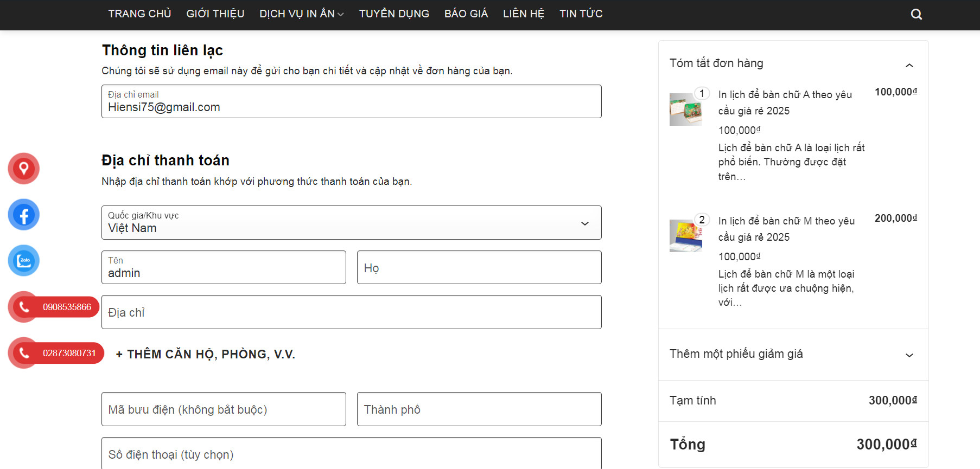Open the search icon in navigation bar
The width and height of the screenshot is (980, 469).
(916, 14)
